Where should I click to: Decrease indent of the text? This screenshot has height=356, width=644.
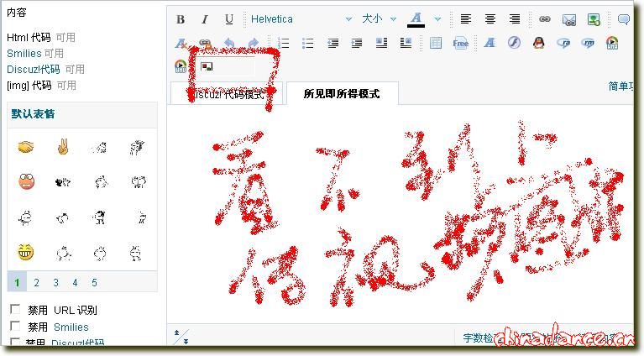coord(332,43)
